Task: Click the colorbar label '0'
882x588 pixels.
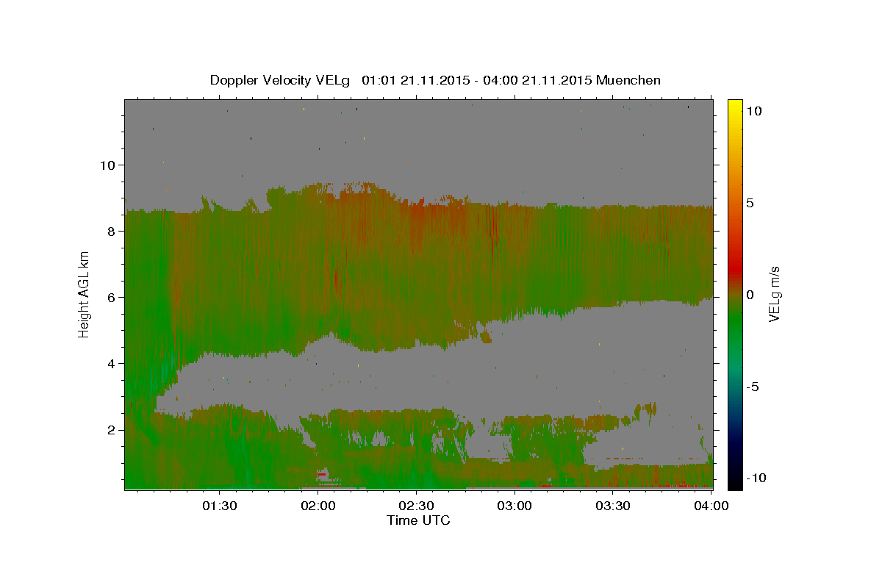Action: pyautogui.click(x=750, y=295)
